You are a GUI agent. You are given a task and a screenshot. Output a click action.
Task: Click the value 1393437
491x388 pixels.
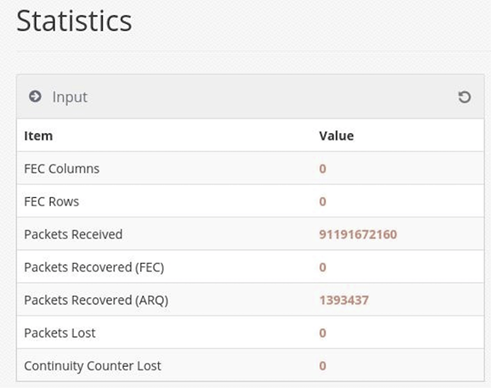(x=344, y=300)
